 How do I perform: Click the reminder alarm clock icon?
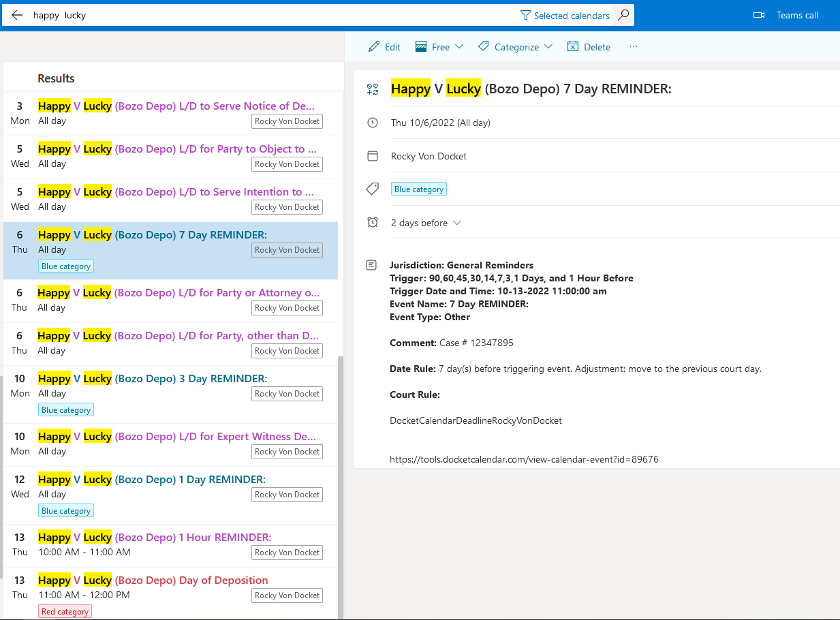[x=372, y=223]
